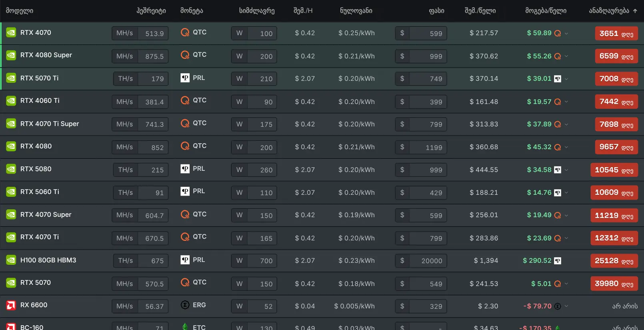Click the PRL coin logo in RTX 5080 row

click(x=185, y=169)
